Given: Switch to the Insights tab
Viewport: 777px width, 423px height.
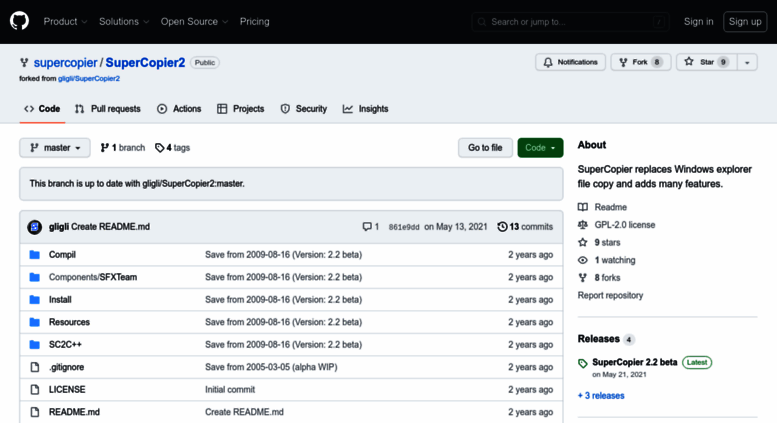Looking at the screenshot, I should click(366, 109).
